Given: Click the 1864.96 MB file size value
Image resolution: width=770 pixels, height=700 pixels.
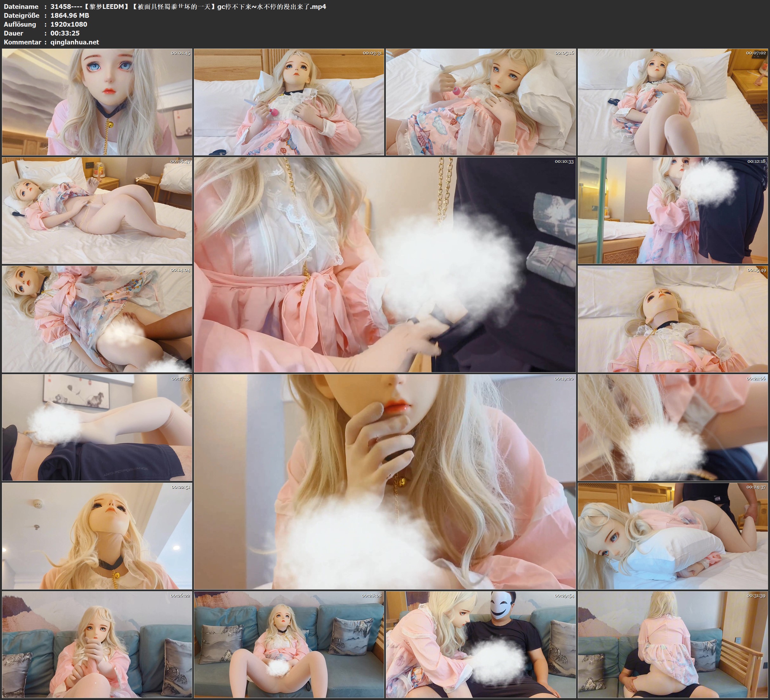Looking at the screenshot, I should (x=69, y=15).
